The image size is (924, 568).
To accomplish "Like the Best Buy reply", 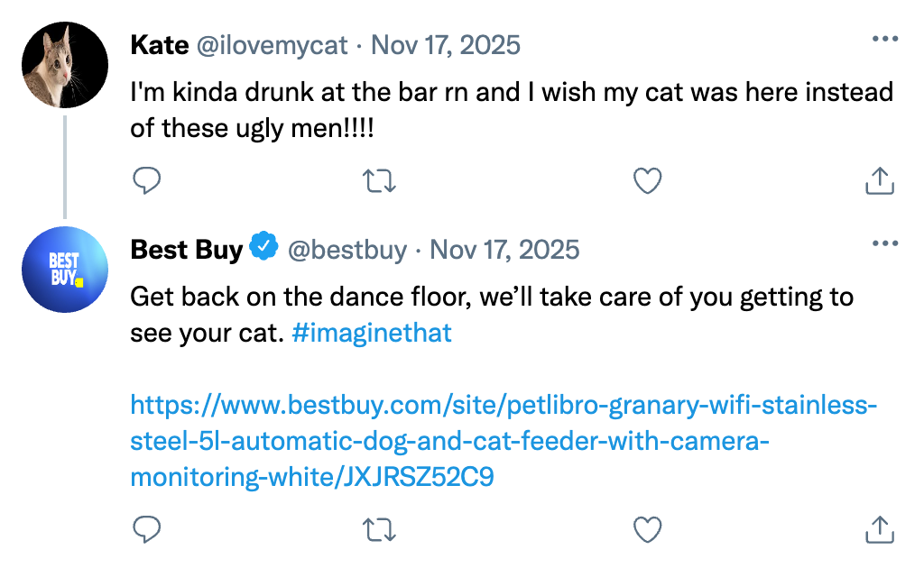I will coord(648,530).
